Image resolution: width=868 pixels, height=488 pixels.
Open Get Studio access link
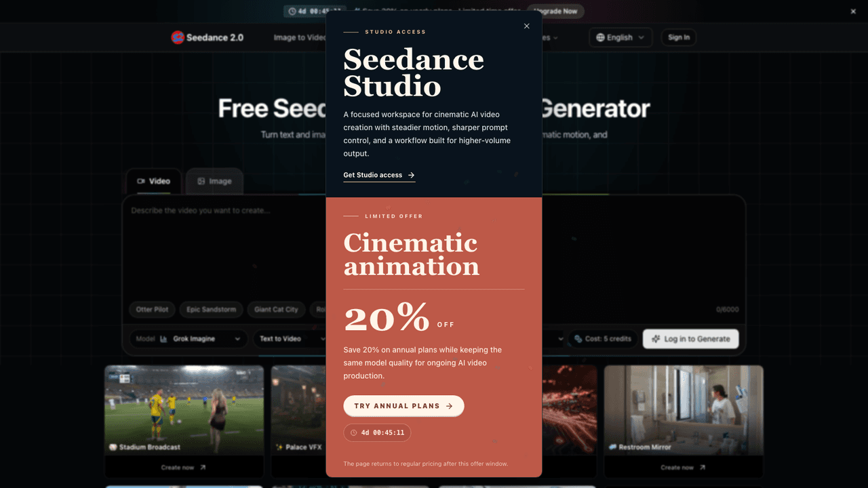click(x=379, y=176)
